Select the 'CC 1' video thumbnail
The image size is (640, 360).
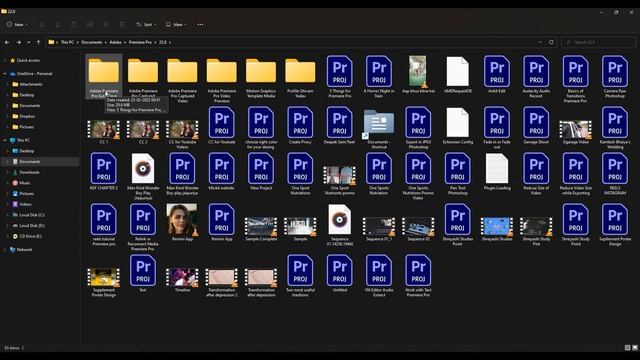(x=104, y=131)
